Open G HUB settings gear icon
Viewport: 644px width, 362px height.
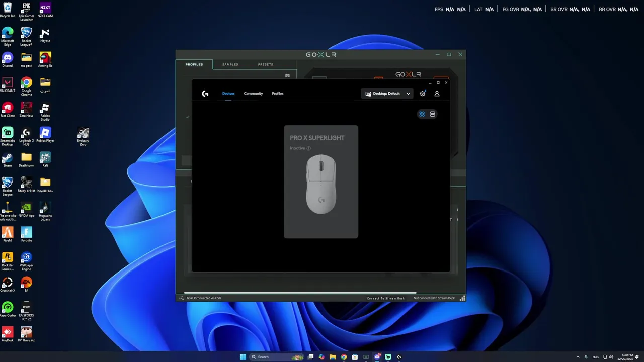(x=423, y=94)
